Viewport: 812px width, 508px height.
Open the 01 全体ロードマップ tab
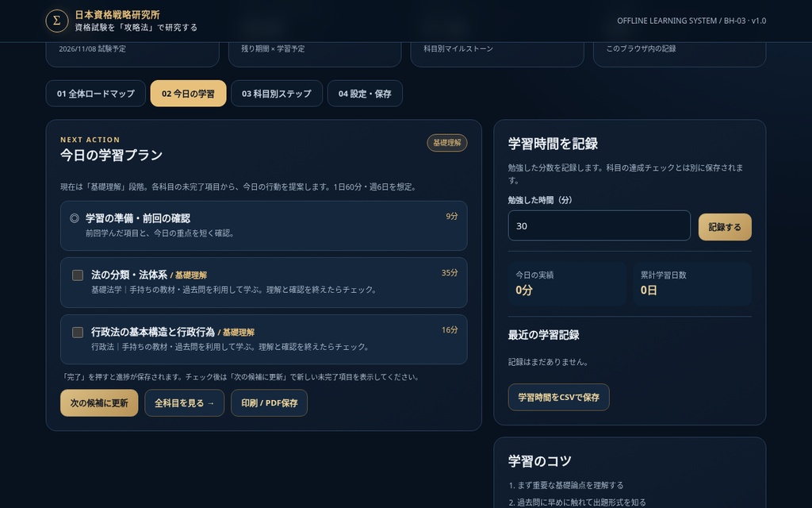coord(96,94)
